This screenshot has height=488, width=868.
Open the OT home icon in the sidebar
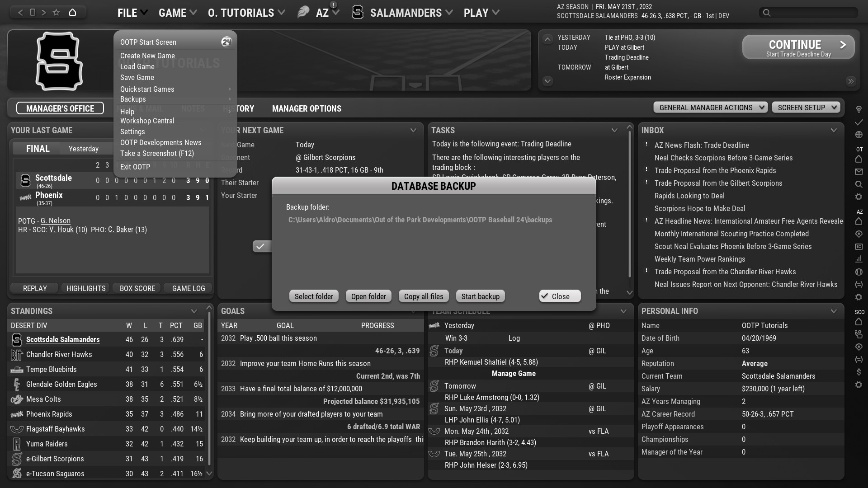(859, 159)
